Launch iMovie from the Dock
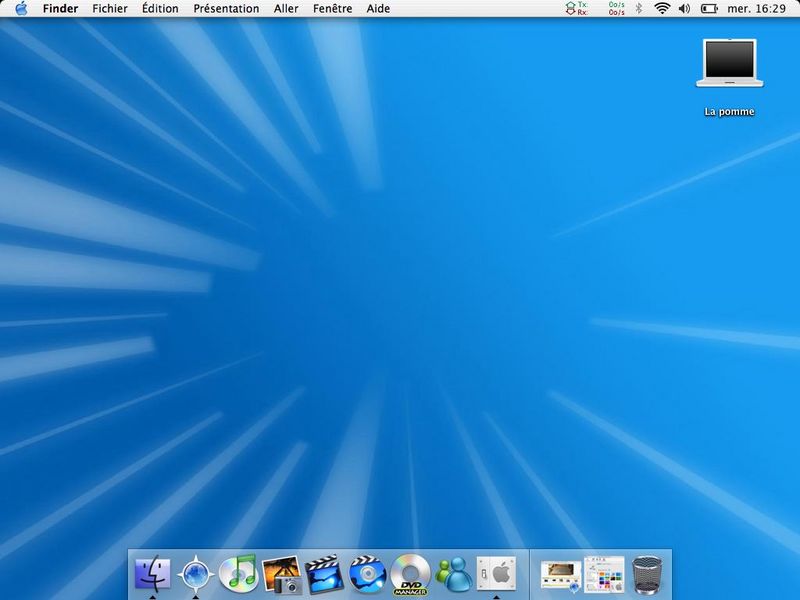 click(324, 574)
